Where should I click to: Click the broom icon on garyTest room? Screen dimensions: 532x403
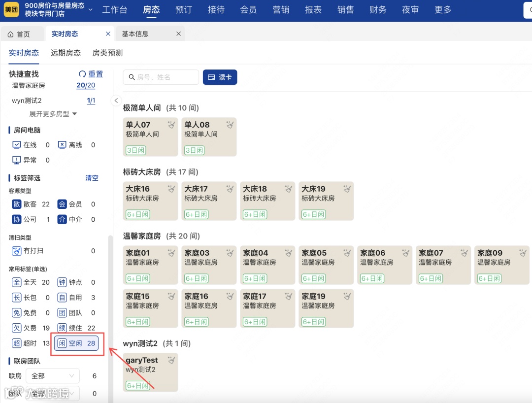pos(171,360)
